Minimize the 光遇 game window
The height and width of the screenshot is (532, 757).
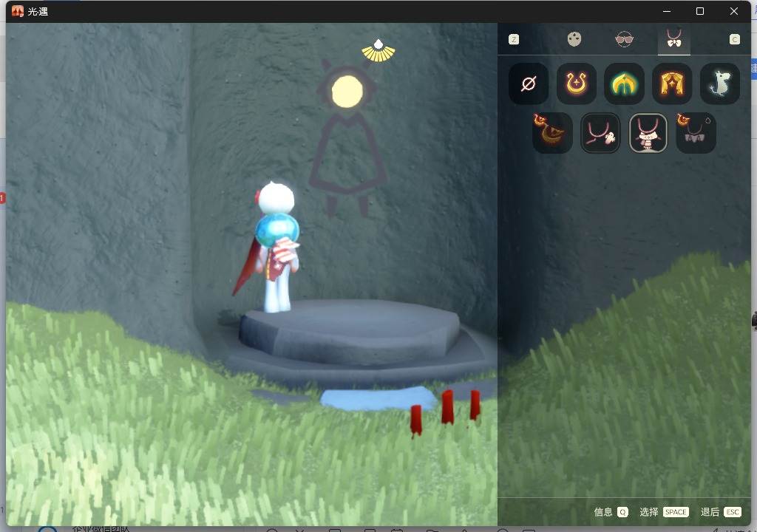coord(667,11)
